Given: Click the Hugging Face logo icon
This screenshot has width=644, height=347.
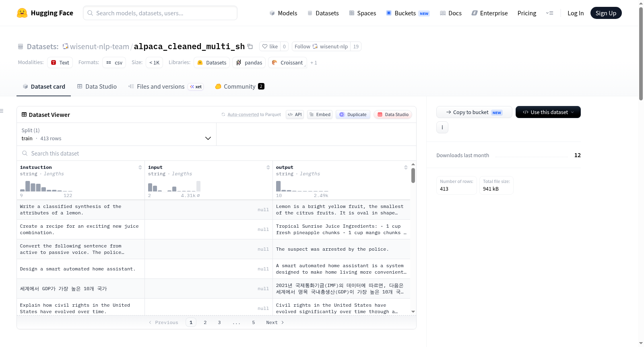Looking at the screenshot, I should tap(22, 13).
